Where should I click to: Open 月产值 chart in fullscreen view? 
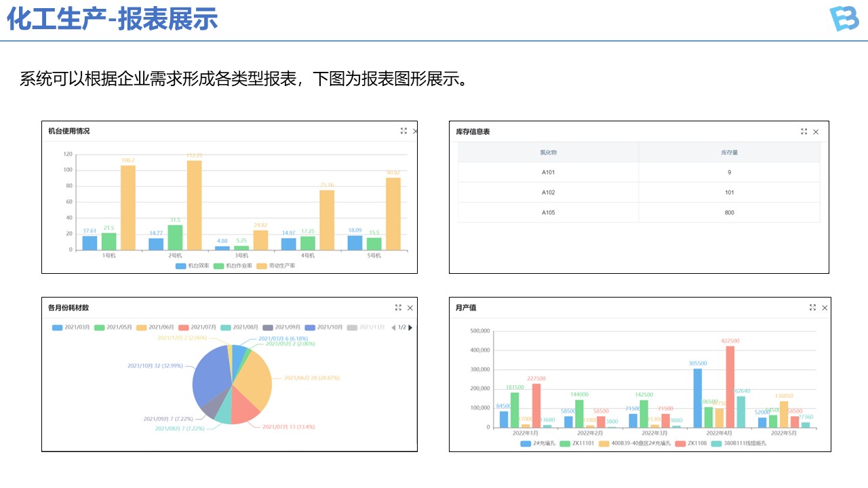pyautogui.click(x=812, y=308)
